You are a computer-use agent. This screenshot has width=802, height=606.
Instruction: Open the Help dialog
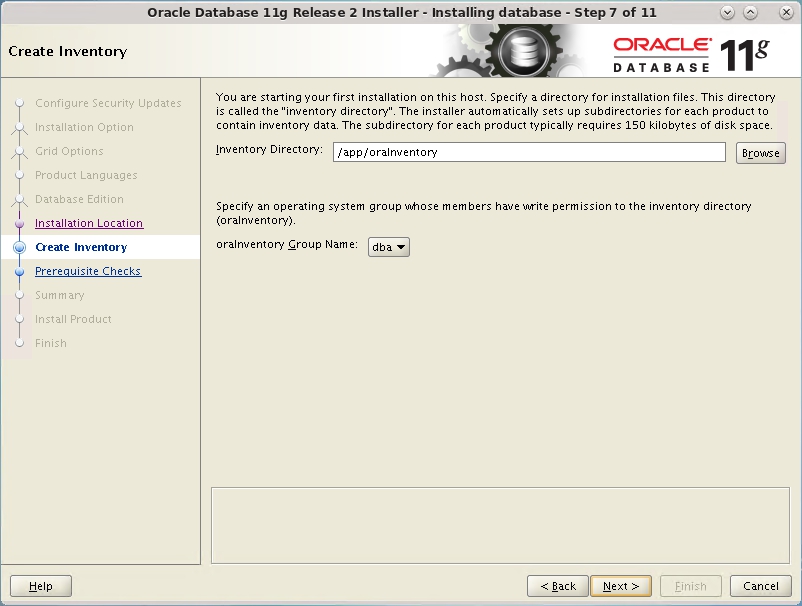pyautogui.click(x=41, y=586)
